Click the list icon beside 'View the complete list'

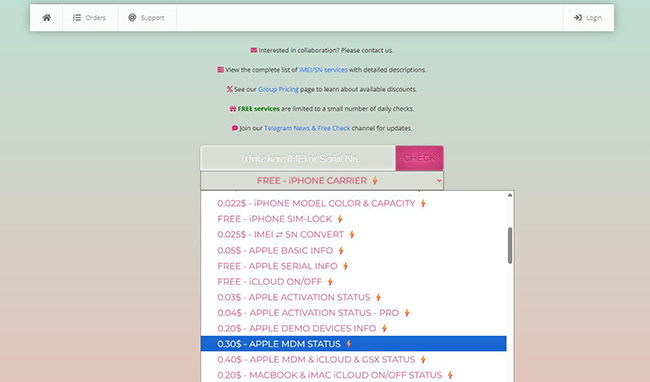[x=221, y=70]
